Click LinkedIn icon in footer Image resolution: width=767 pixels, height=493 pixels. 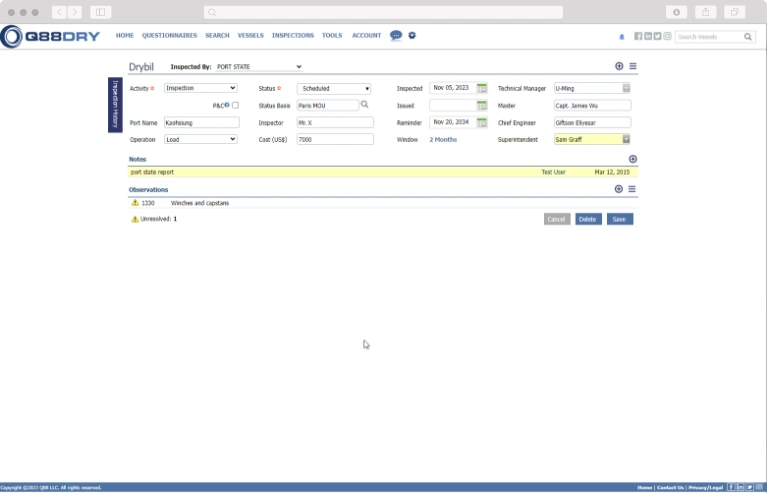click(x=740, y=487)
